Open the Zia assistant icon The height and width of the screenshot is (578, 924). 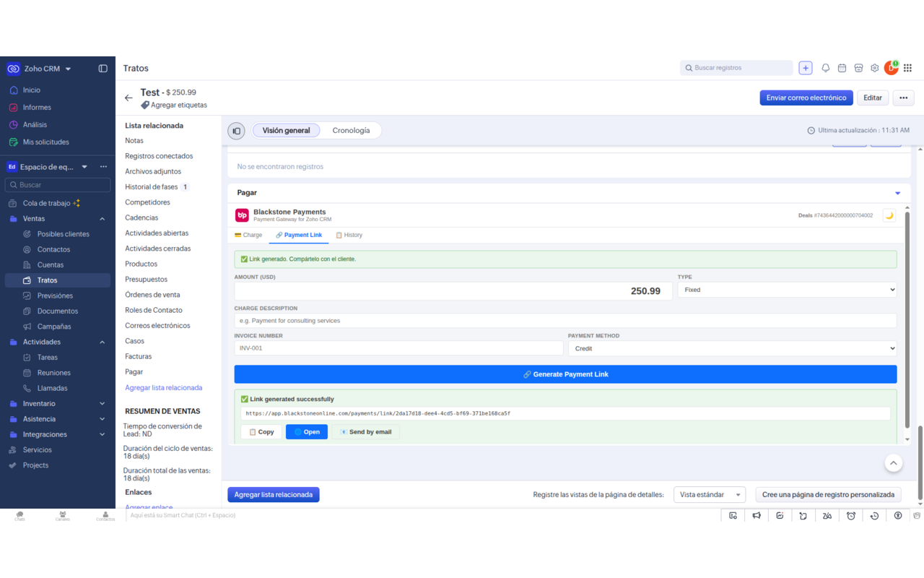point(827,515)
